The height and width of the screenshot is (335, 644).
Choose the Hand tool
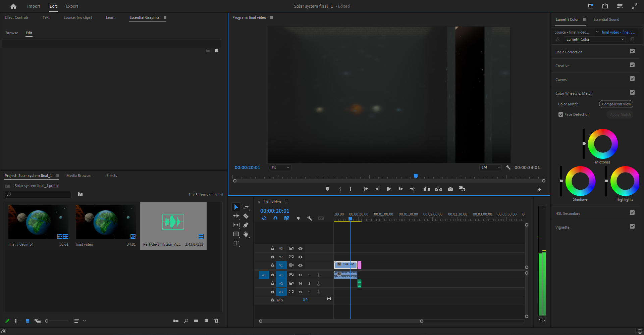(x=246, y=234)
